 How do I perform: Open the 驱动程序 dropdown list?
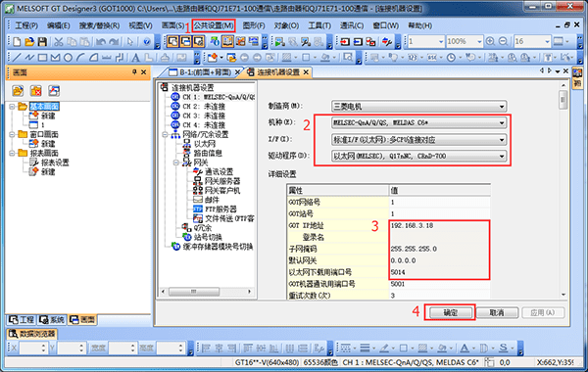(418, 156)
